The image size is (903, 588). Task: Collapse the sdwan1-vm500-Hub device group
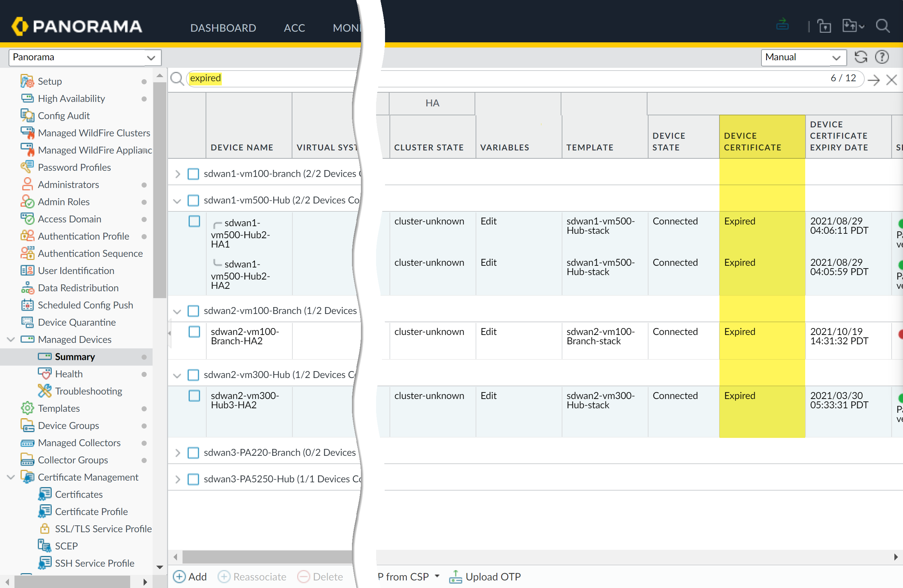point(177,201)
